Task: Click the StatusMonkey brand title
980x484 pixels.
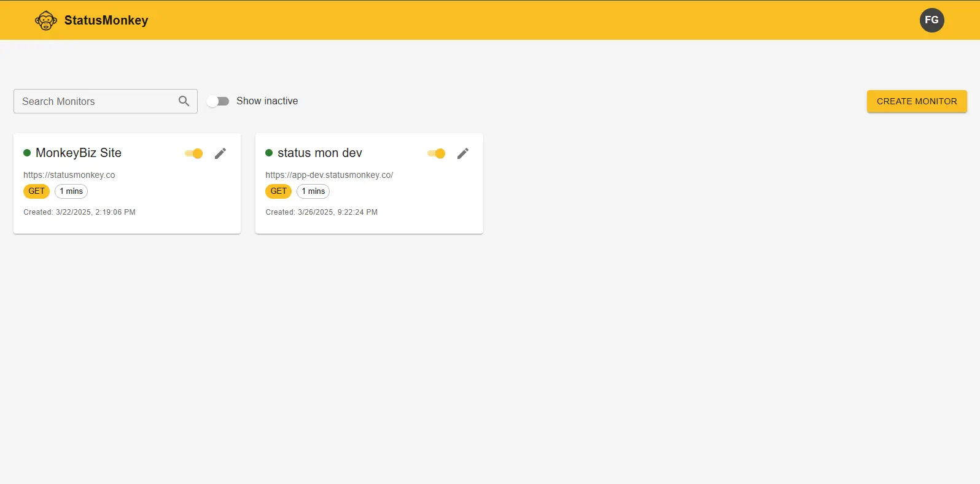Action: [106, 20]
